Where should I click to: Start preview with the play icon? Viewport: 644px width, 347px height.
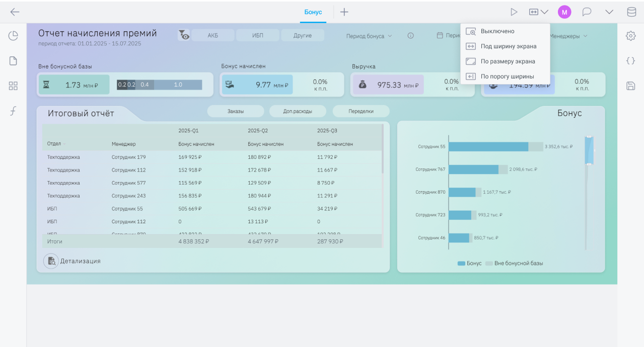(514, 12)
